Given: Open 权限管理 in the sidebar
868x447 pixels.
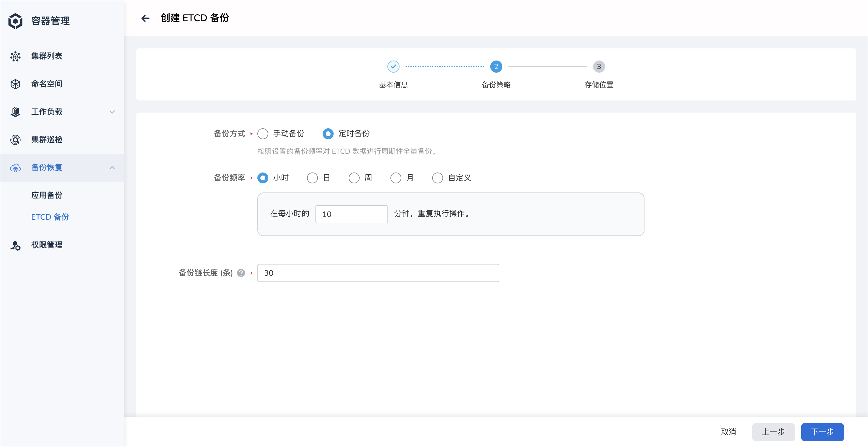Looking at the screenshot, I should point(62,245).
